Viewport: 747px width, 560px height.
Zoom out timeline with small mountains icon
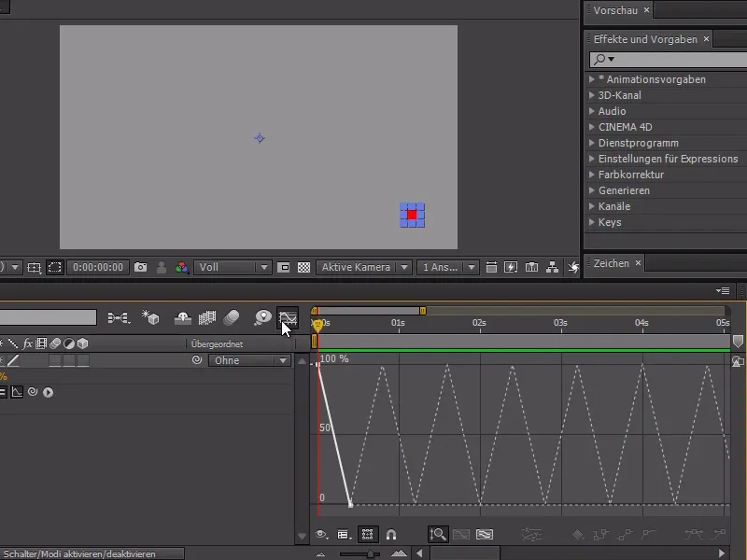[x=320, y=554]
